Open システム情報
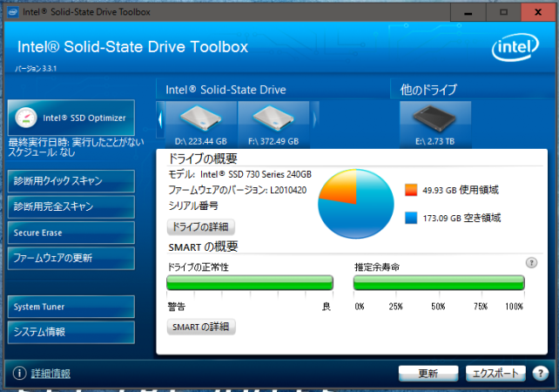 tap(71, 332)
